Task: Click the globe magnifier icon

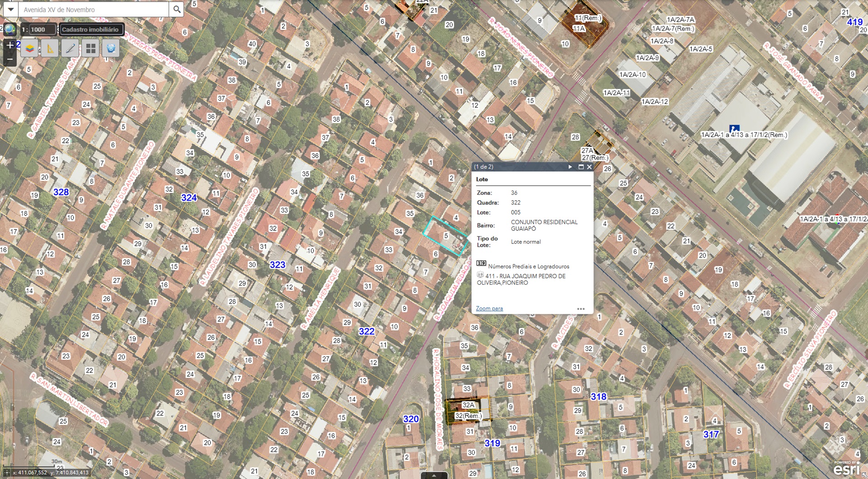Action: [x=9, y=29]
